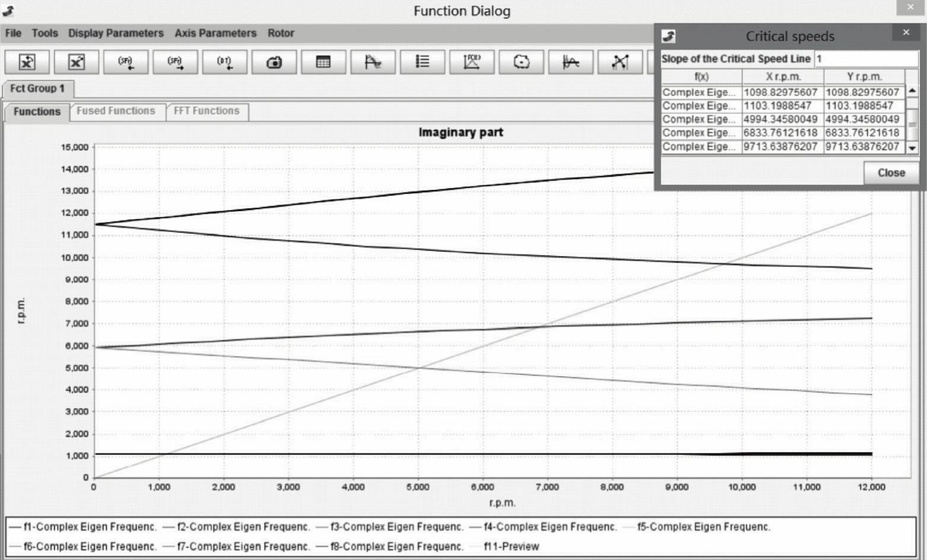
Task: Click the f11-Preview legend entry
Action: point(511,546)
